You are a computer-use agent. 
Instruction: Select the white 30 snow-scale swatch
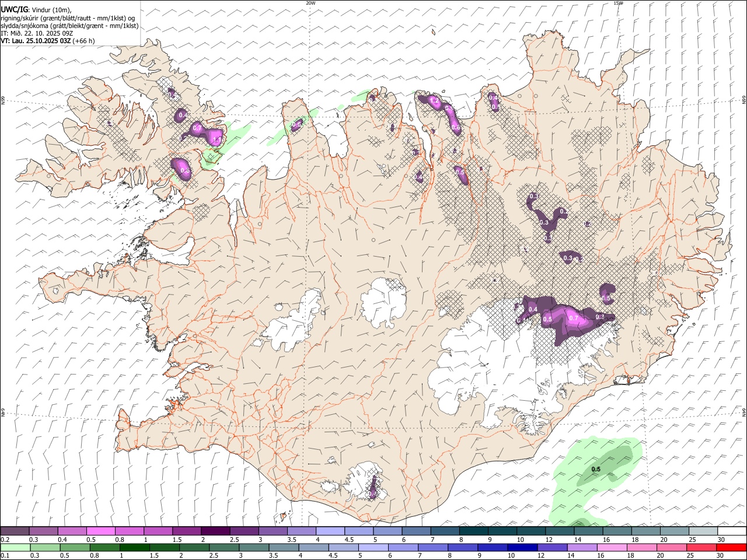[732, 531]
